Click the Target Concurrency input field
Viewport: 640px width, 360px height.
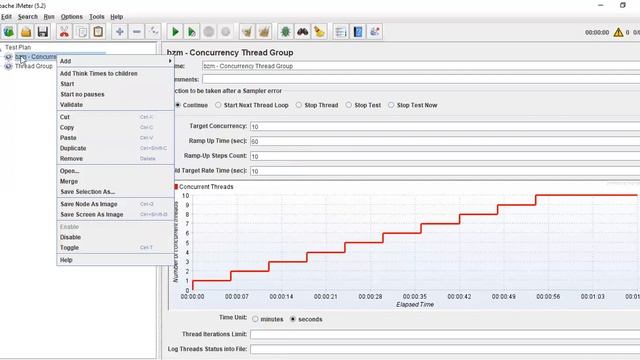click(x=445, y=127)
